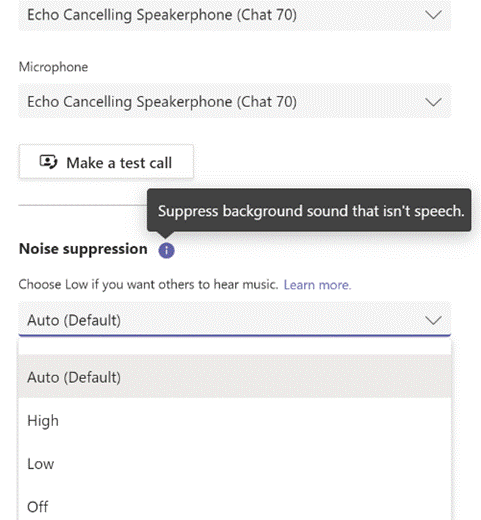Click the noise suppression info icon

166,250
